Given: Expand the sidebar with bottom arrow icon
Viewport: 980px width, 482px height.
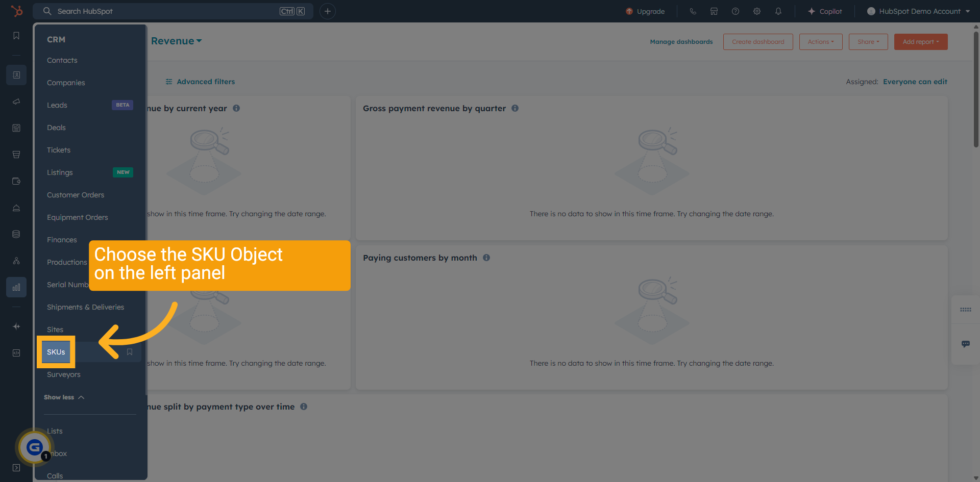Looking at the screenshot, I should tap(16, 468).
